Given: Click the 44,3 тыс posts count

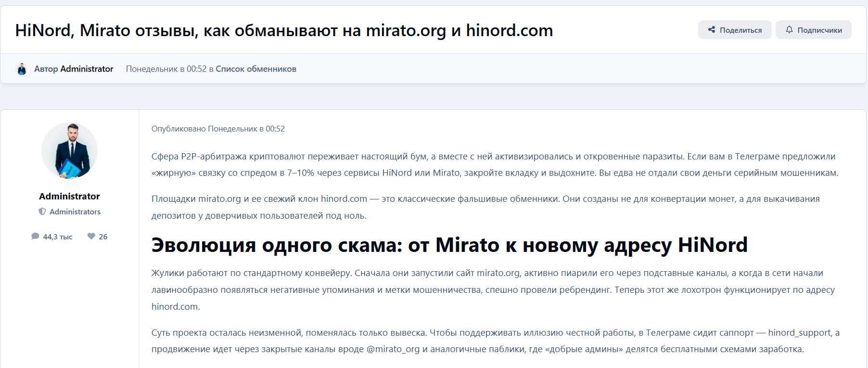Looking at the screenshot, I should (x=58, y=237).
